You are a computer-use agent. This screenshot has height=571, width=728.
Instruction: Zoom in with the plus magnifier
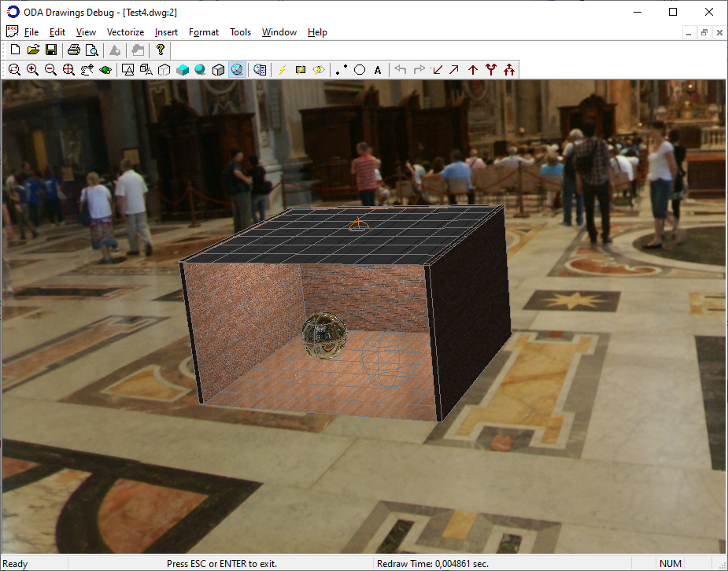click(x=32, y=70)
